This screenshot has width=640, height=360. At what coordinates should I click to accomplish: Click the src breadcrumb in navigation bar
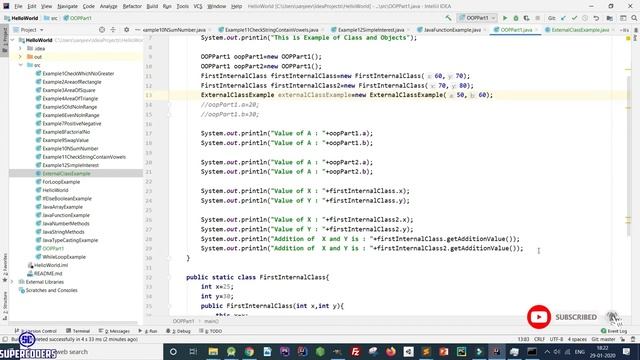point(51,18)
